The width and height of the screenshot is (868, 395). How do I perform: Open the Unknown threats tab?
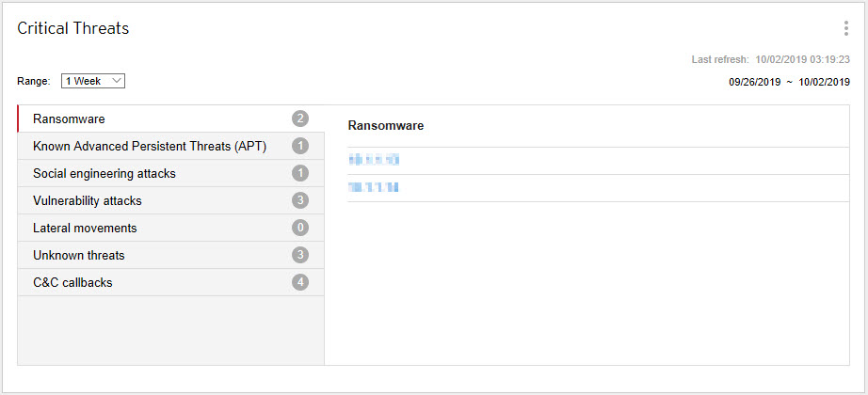(x=78, y=255)
